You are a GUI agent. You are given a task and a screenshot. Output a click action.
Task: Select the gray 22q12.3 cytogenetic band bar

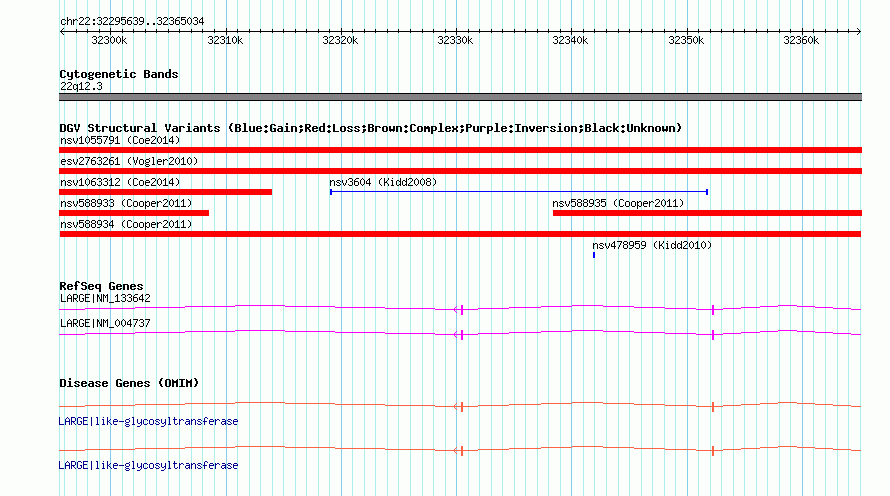[x=460, y=97]
